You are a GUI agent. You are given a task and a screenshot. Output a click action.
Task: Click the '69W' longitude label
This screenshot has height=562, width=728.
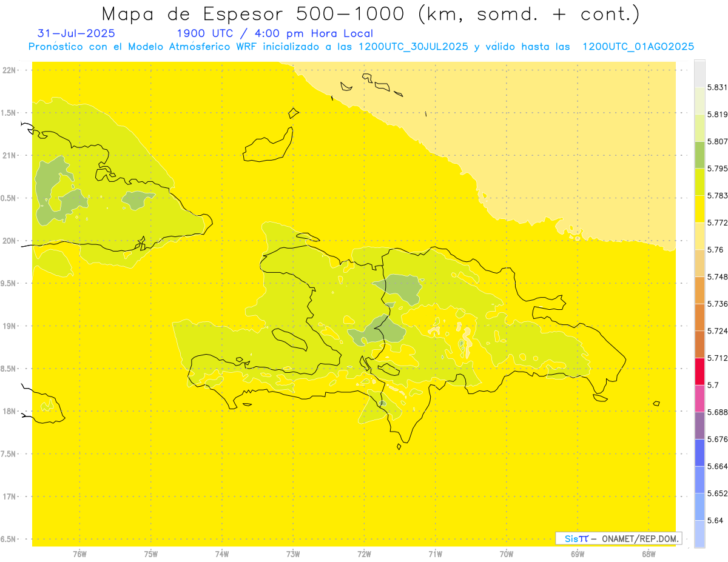[577, 554]
